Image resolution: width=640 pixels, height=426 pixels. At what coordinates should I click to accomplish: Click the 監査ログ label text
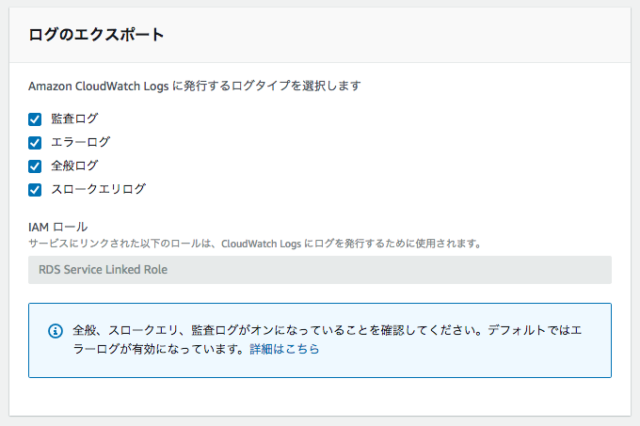[x=74, y=119]
